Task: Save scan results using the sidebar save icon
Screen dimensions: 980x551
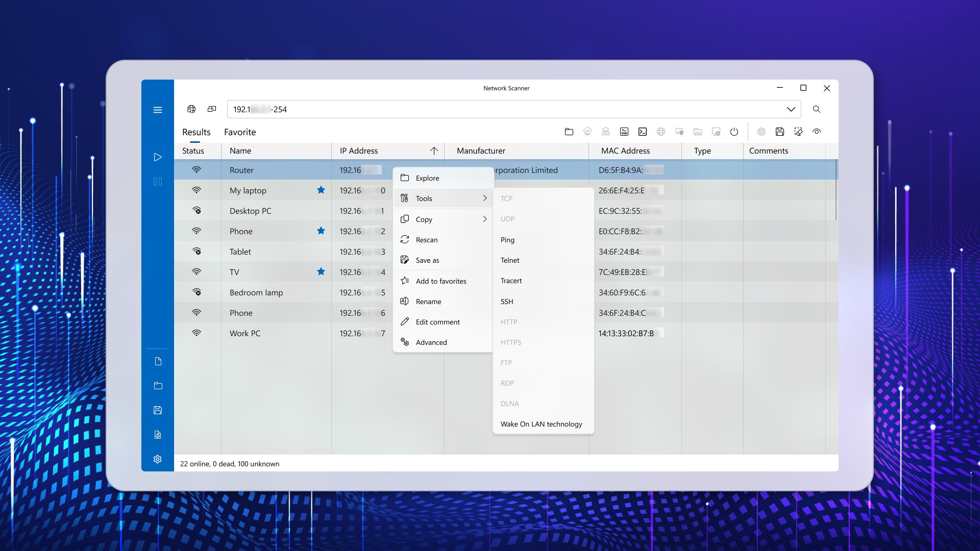Action: point(158,410)
